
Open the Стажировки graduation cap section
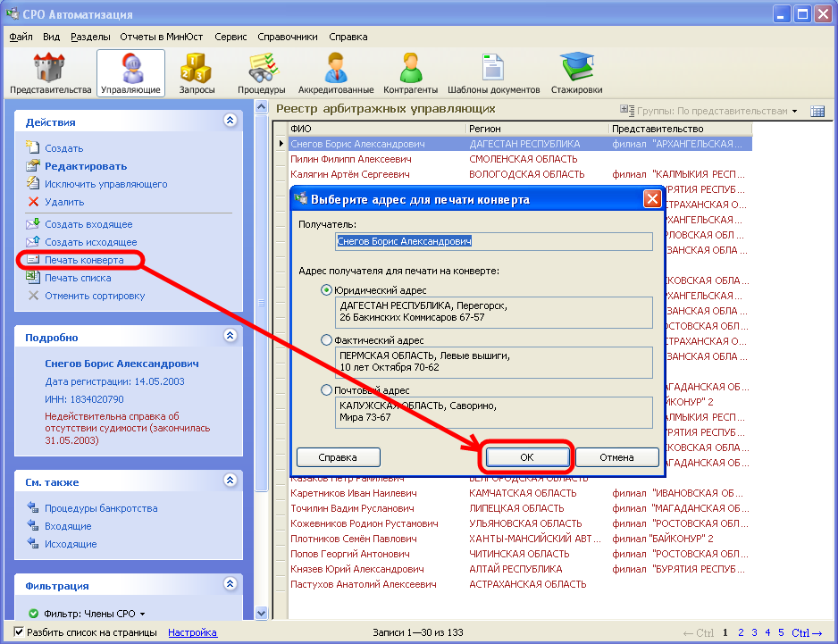point(576,73)
